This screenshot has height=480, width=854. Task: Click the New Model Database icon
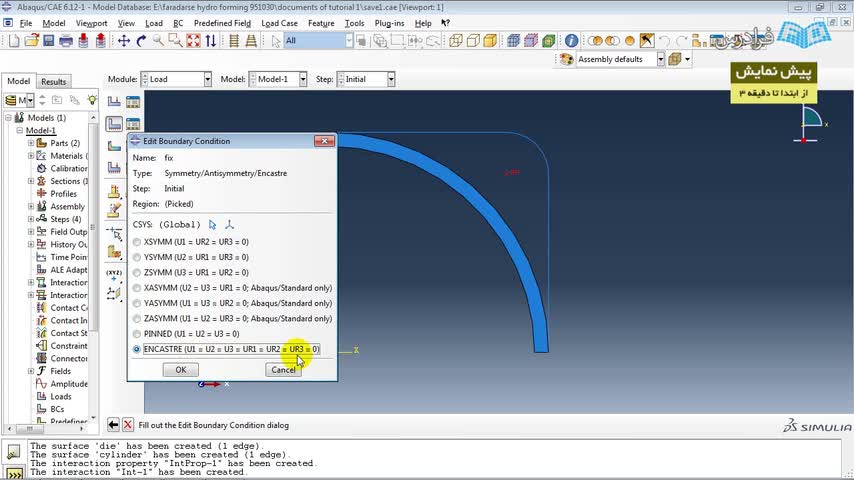pyautogui.click(x=14, y=41)
